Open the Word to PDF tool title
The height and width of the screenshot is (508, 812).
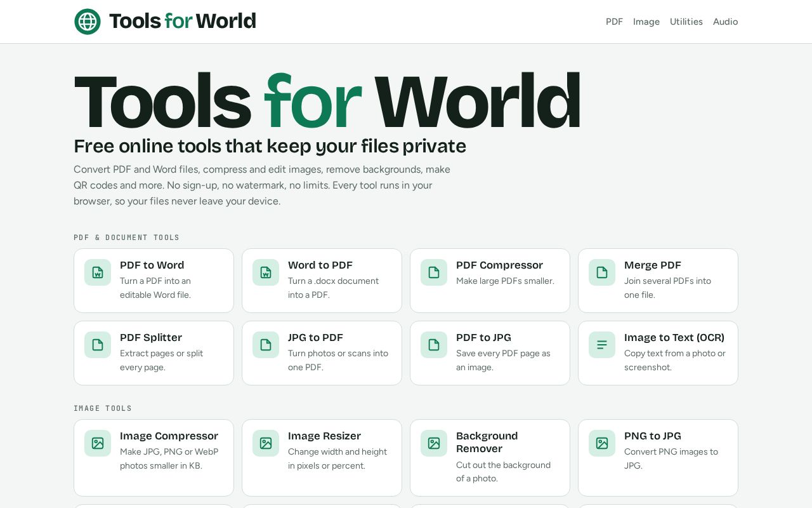pos(320,265)
